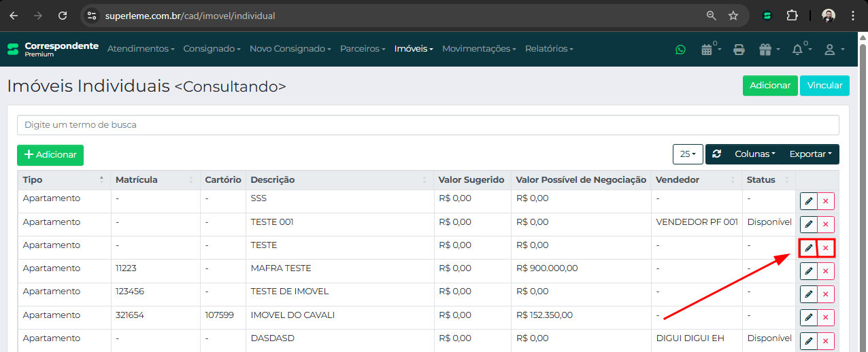Click the search term input field
The height and width of the screenshot is (352, 868).
428,125
